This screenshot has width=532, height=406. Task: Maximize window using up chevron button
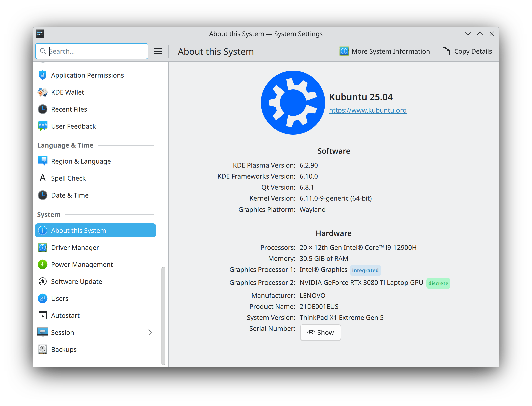[x=480, y=34]
